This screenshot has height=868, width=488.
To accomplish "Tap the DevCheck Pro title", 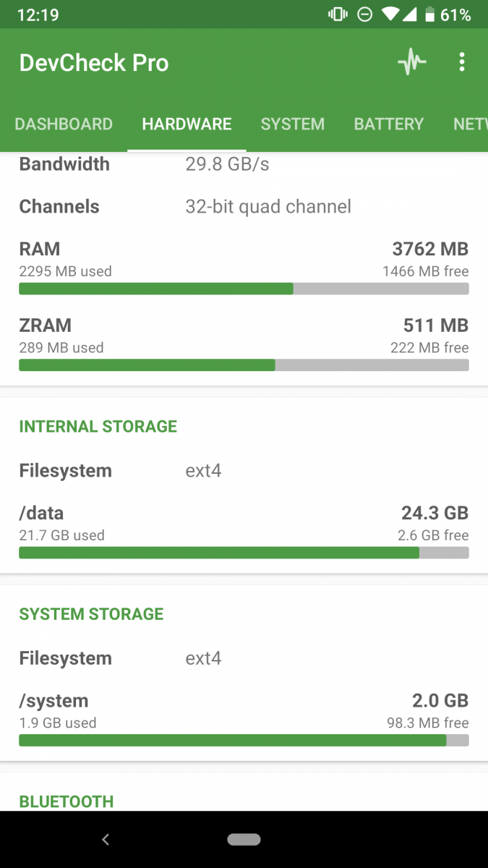I will pos(93,63).
